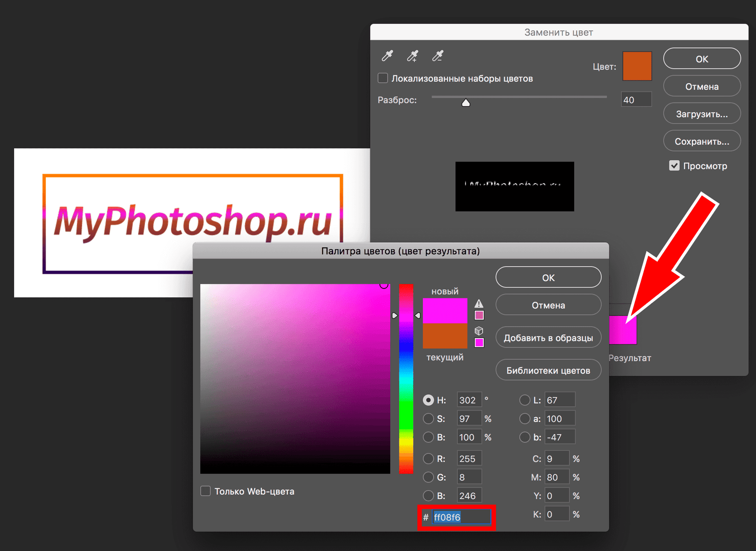Click the web-safe color swatch below cube
756x551 pixels.
click(x=479, y=343)
